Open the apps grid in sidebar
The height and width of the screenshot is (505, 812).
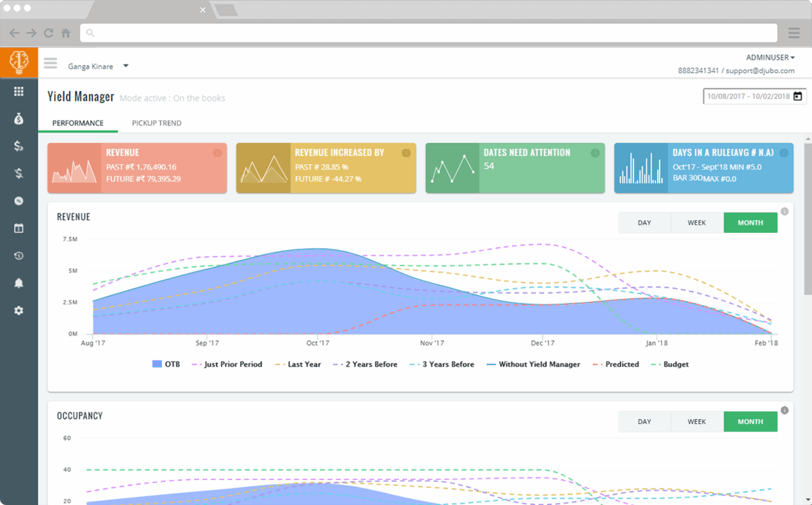click(x=19, y=91)
